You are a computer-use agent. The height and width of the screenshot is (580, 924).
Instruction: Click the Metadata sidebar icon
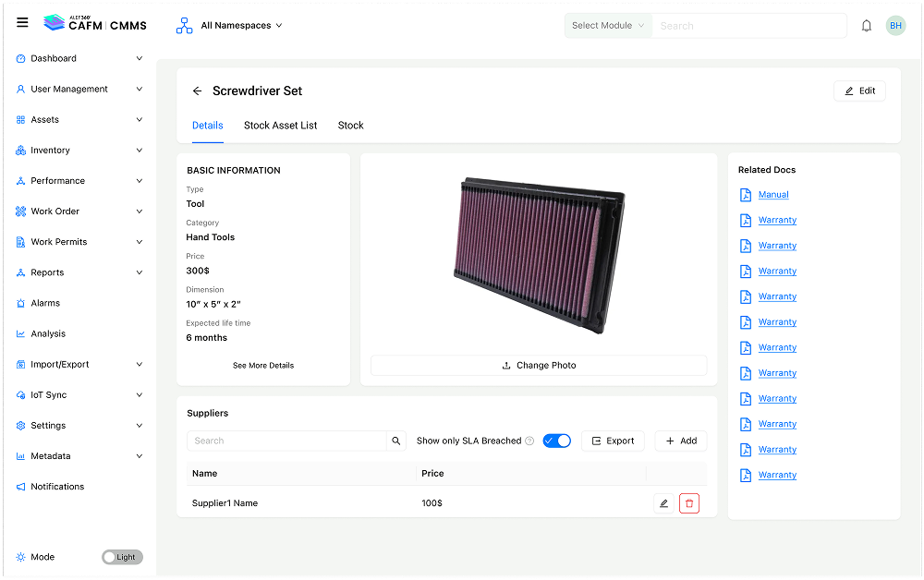[x=20, y=456]
